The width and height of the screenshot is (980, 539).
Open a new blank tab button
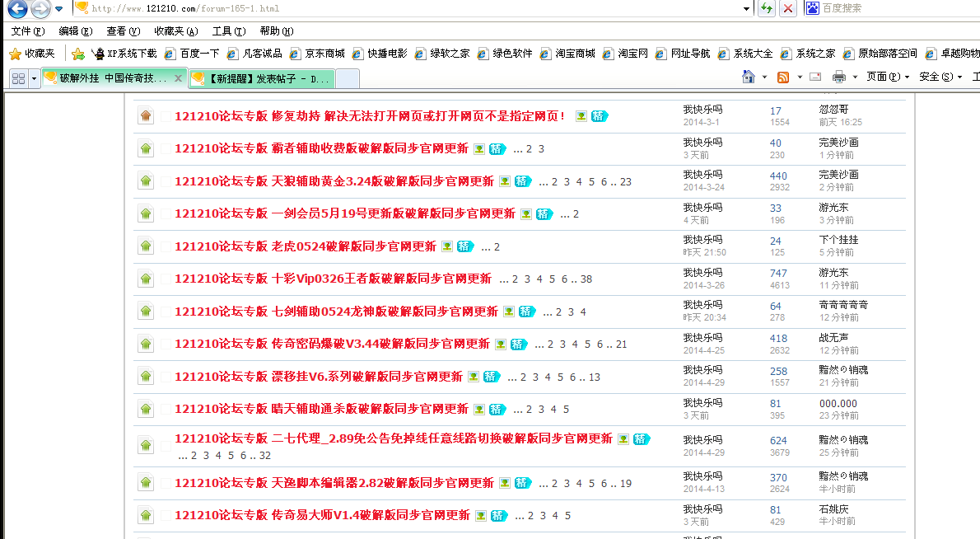(x=348, y=79)
